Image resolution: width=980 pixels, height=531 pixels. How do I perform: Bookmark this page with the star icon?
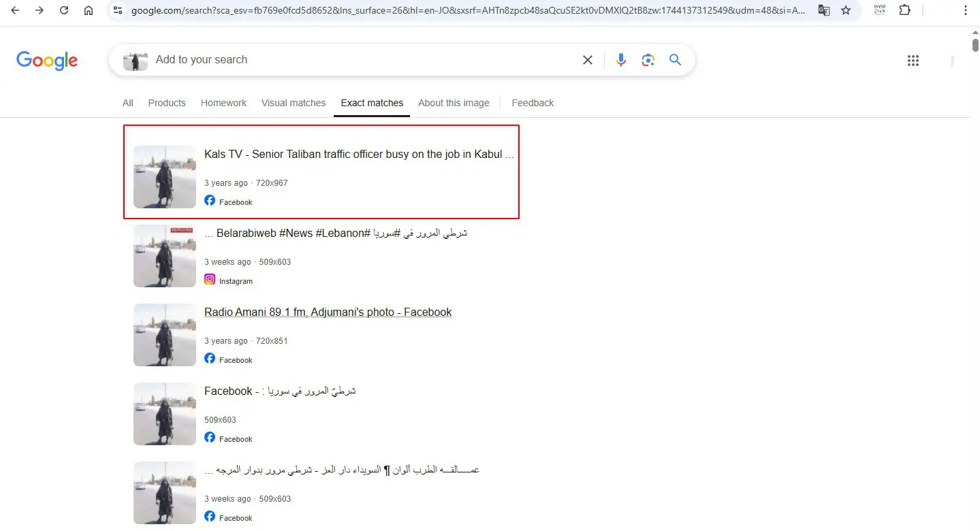click(846, 10)
